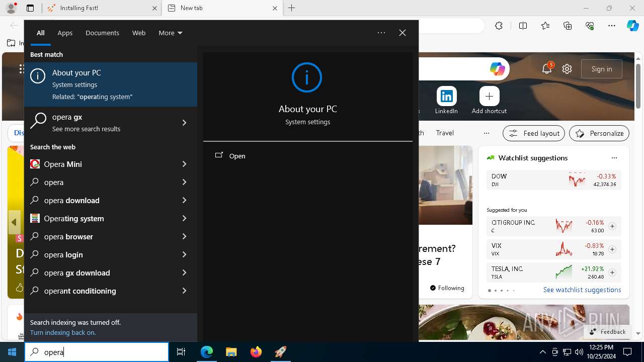
Task: Click the Feedback button
Action: pos(607,331)
